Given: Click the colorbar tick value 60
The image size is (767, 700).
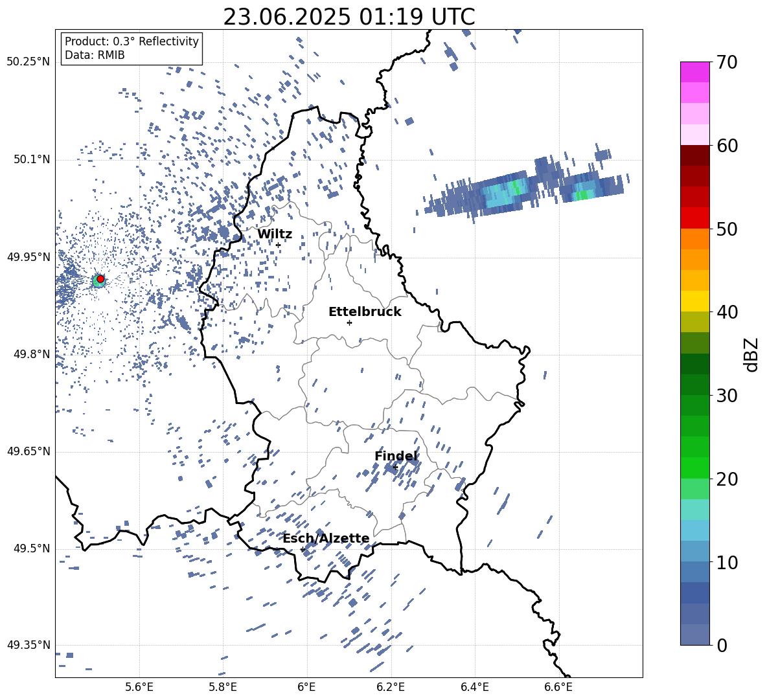Looking at the screenshot, I should pos(727,146).
